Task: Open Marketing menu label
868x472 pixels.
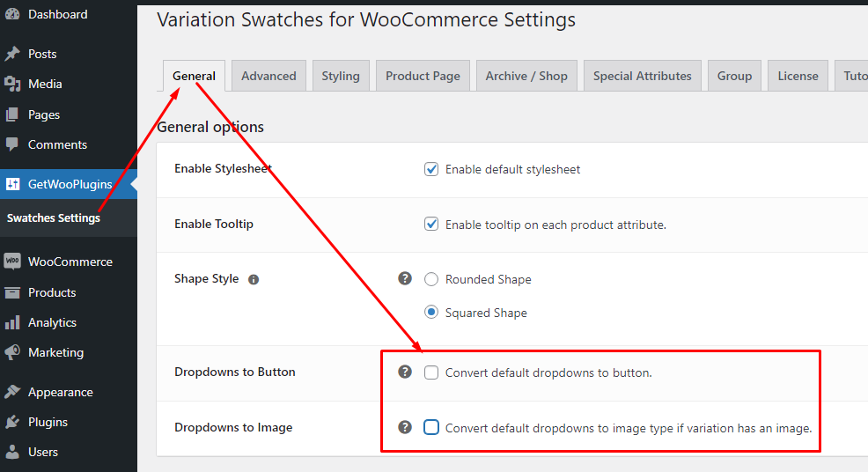Action: pos(56,352)
